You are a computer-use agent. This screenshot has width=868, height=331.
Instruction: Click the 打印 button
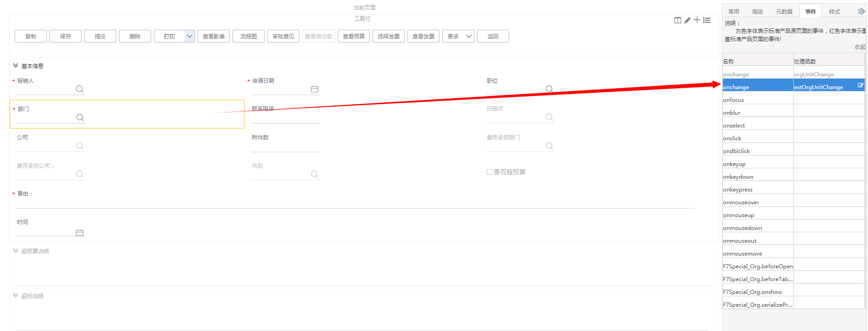coord(169,36)
